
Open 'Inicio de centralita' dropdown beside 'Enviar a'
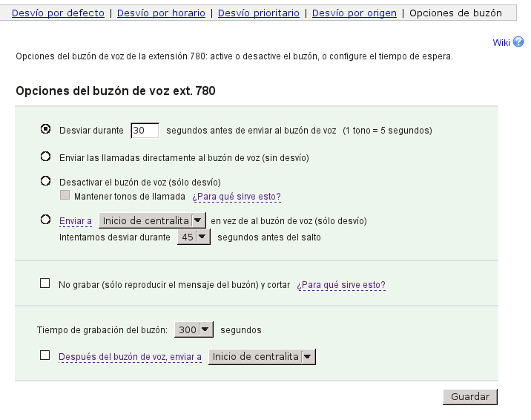coord(151,220)
